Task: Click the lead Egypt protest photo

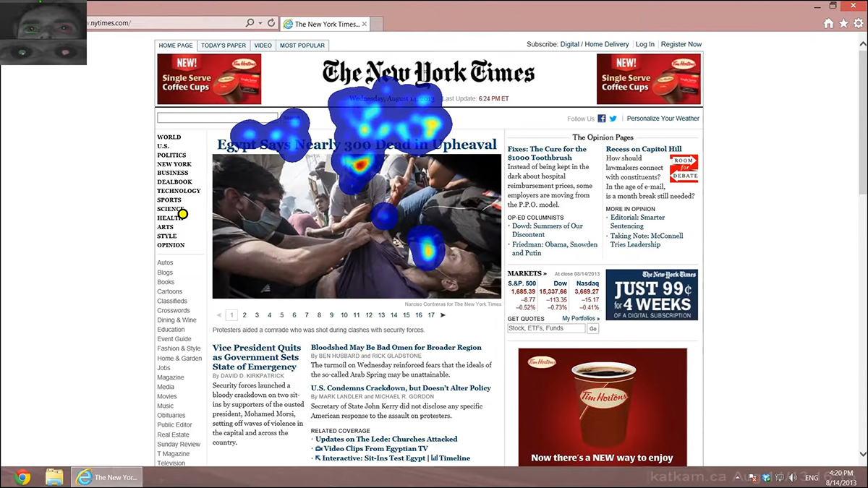Action: coord(357,226)
